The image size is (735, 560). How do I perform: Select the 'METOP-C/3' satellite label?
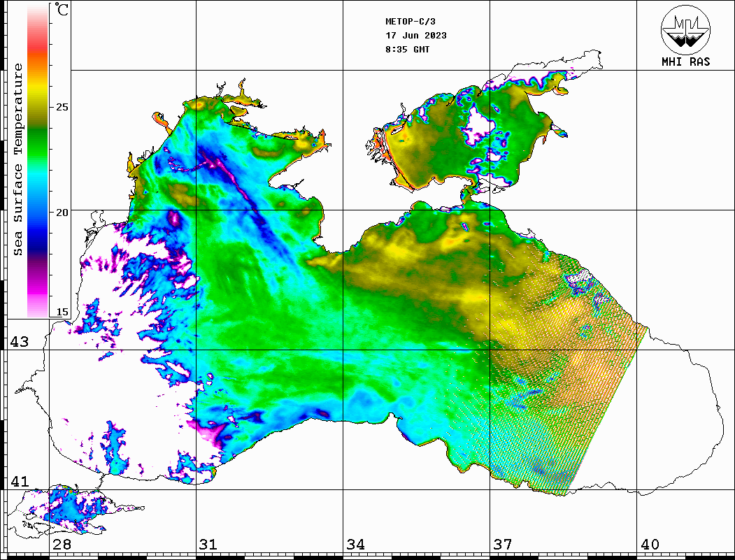[411, 22]
